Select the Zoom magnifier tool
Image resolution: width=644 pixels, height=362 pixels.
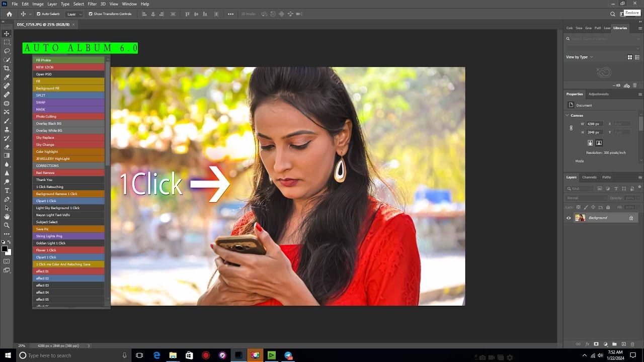tap(7, 225)
